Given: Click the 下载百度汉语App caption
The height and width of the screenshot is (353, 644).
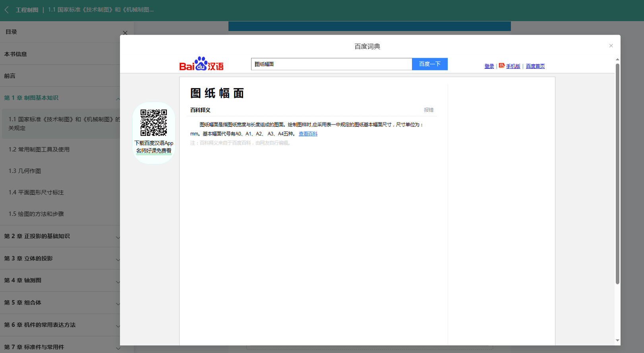Looking at the screenshot, I should coord(154,143).
